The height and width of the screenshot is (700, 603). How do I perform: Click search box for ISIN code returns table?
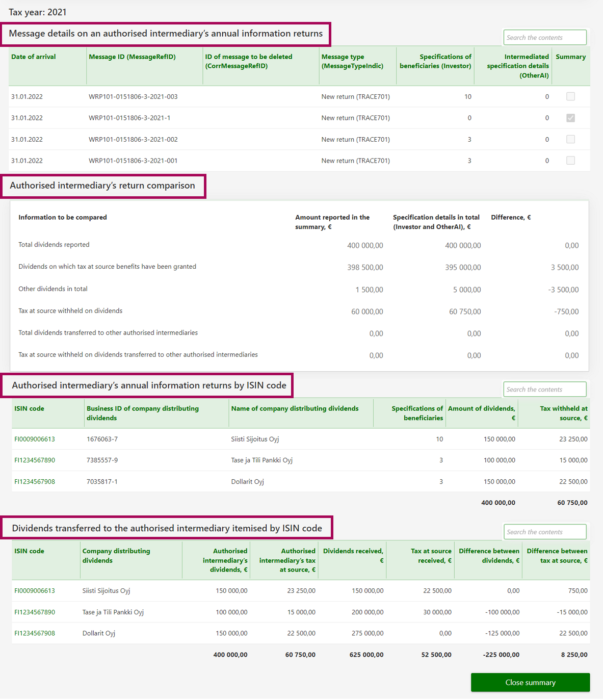point(544,390)
